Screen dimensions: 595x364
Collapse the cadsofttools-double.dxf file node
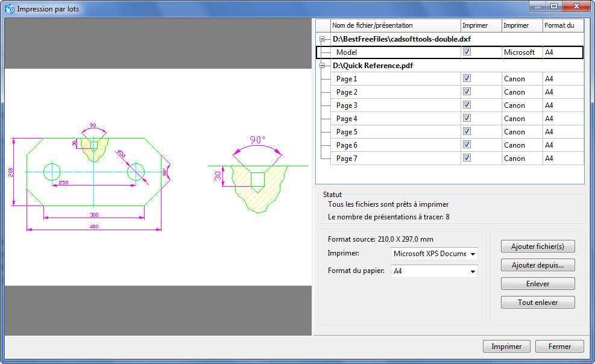[x=323, y=39]
